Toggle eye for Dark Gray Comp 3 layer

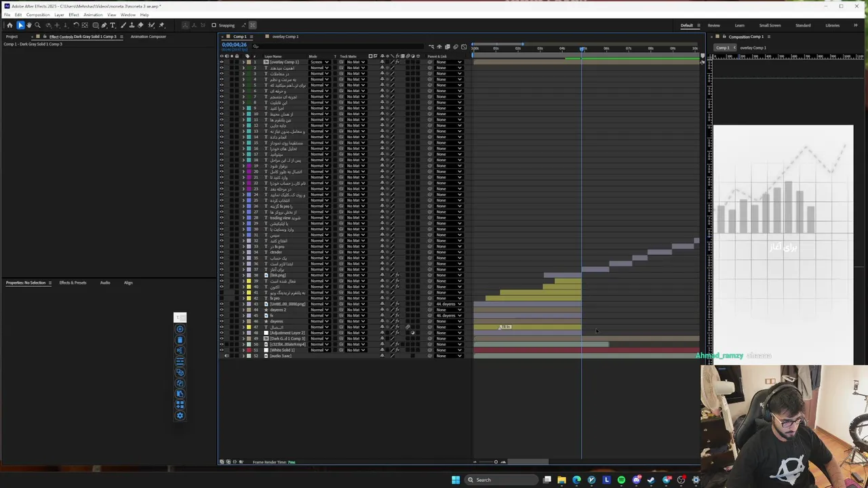[x=221, y=338]
